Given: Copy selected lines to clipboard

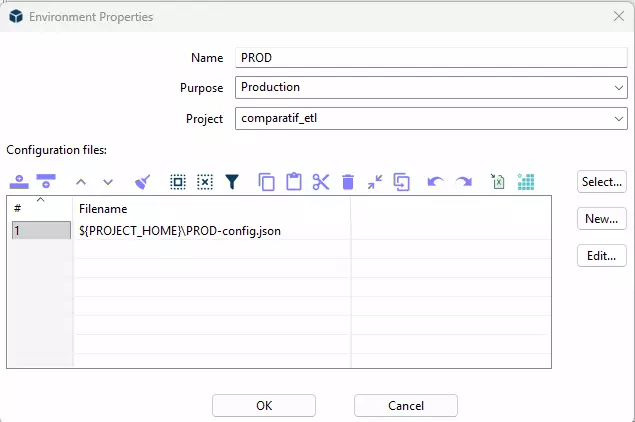Looking at the screenshot, I should click(266, 182).
